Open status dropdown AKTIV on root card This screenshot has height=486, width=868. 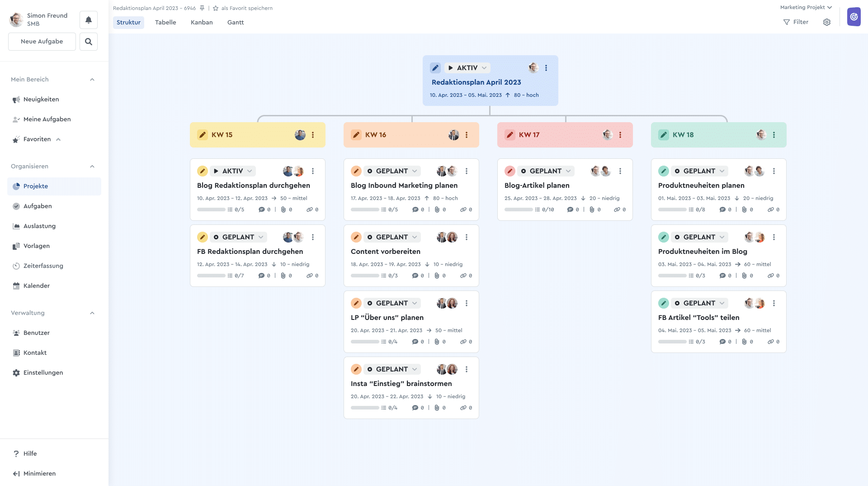[x=468, y=68]
